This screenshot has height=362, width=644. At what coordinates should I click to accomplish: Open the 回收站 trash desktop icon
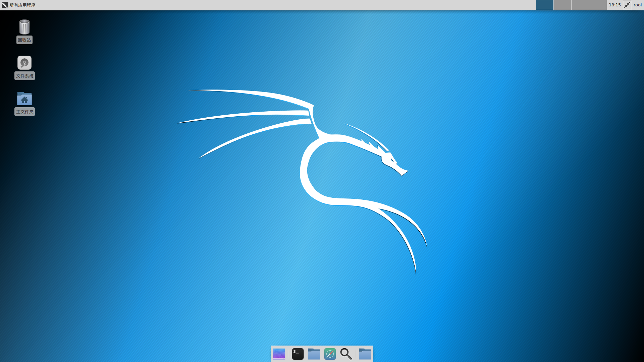[24, 27]
